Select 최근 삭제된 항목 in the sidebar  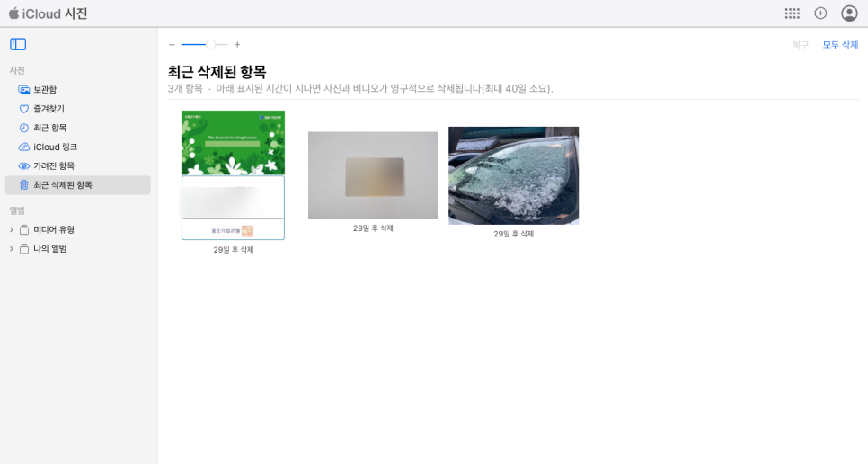pos(77,185)
